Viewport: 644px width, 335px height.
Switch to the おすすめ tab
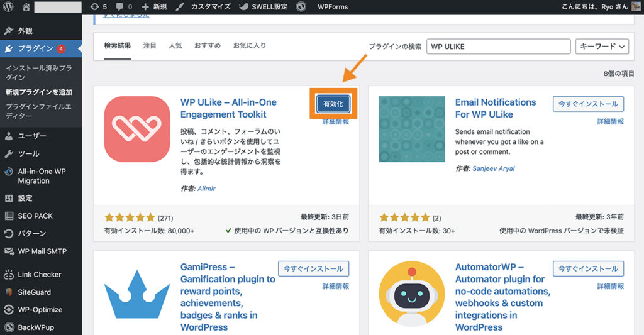point(208,46)
